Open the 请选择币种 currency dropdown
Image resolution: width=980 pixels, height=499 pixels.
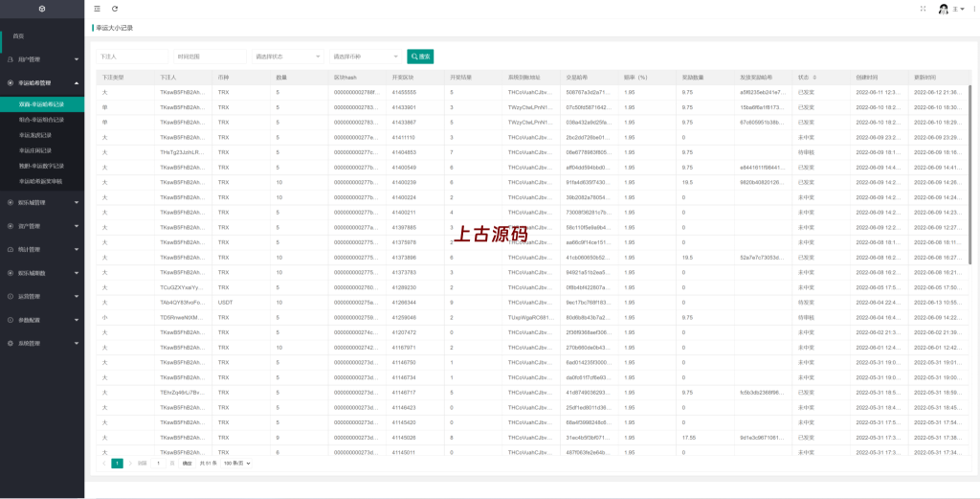click(x=366, y=57)
